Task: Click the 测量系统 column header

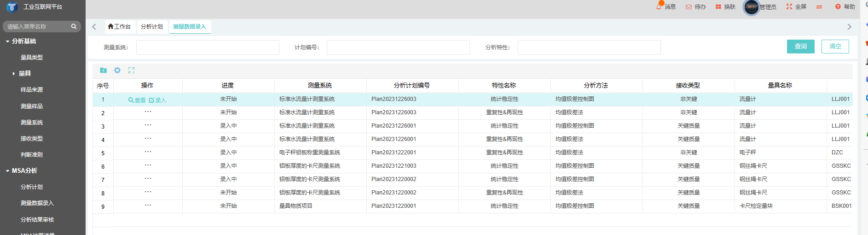Action: pos(320,85)
